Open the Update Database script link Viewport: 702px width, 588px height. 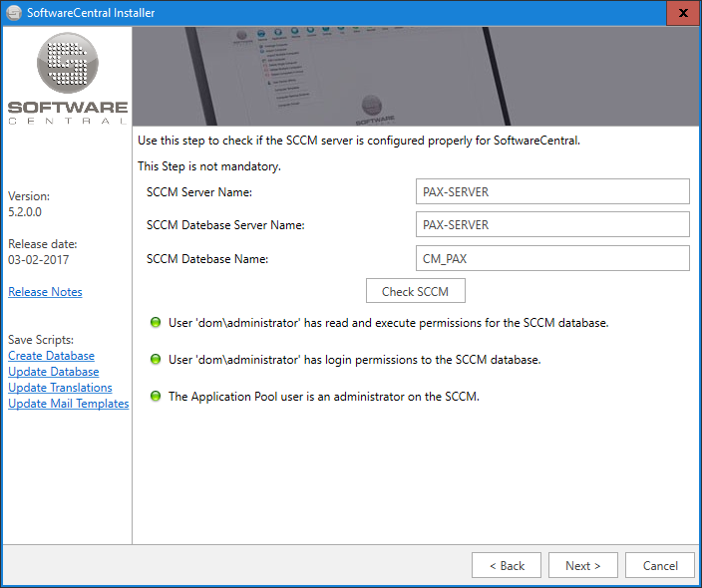click(53, 372)
